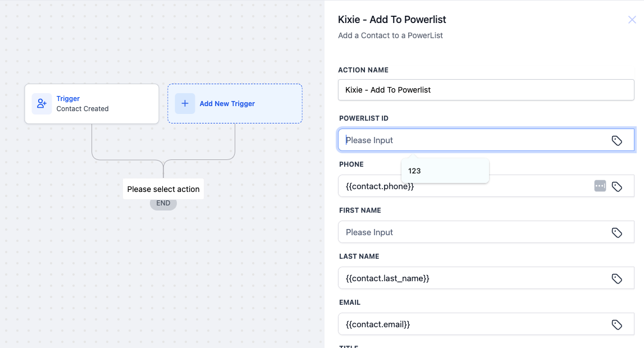This screenshot has height=348, width=644.
Task: Click the tag icon in Last Name field
Action: [616, 278]
